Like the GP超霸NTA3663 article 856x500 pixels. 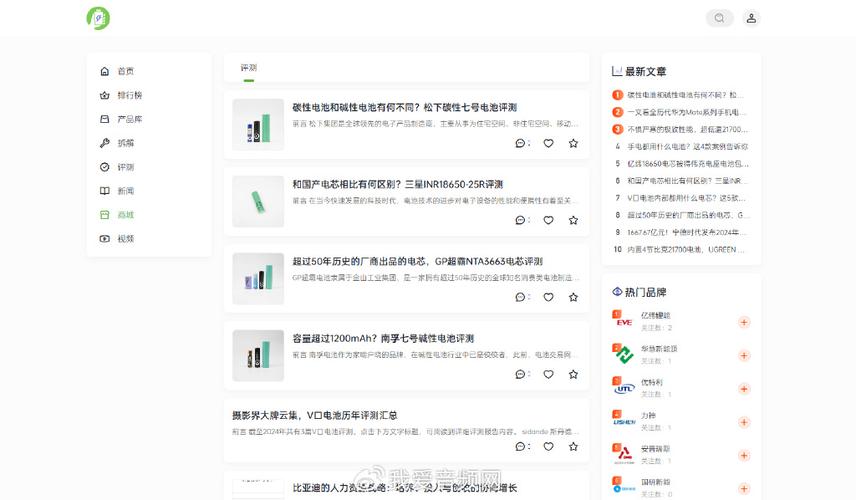(549, 297)
